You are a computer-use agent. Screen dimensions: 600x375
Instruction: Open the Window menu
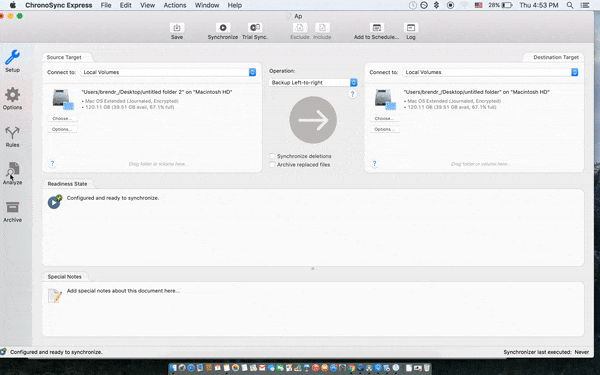pos(207,5)
